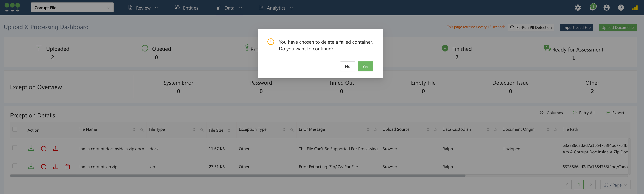Download the corrupt docx file via download icon
This screenshot has height=194, width=644.
[31, 148]
